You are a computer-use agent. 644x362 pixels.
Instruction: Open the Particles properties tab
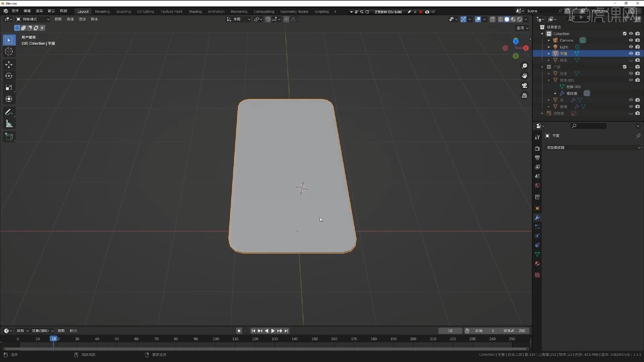(x=537, y=227)
